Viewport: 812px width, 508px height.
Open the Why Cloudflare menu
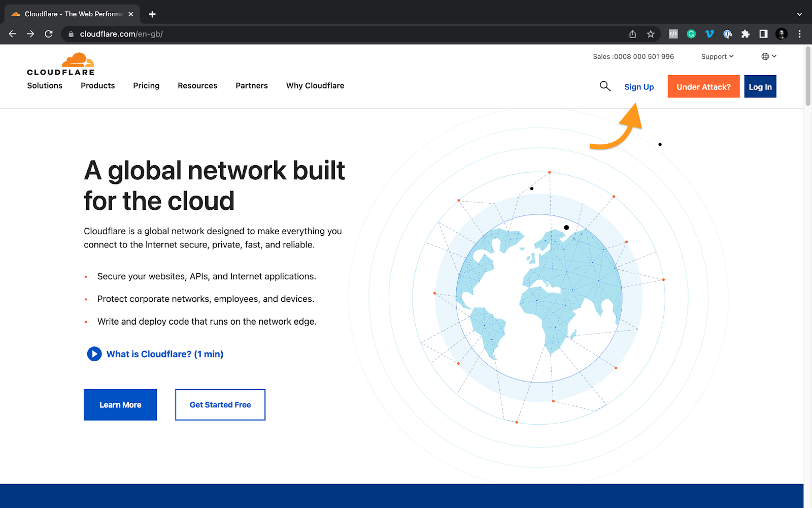(x=315, y=86)
